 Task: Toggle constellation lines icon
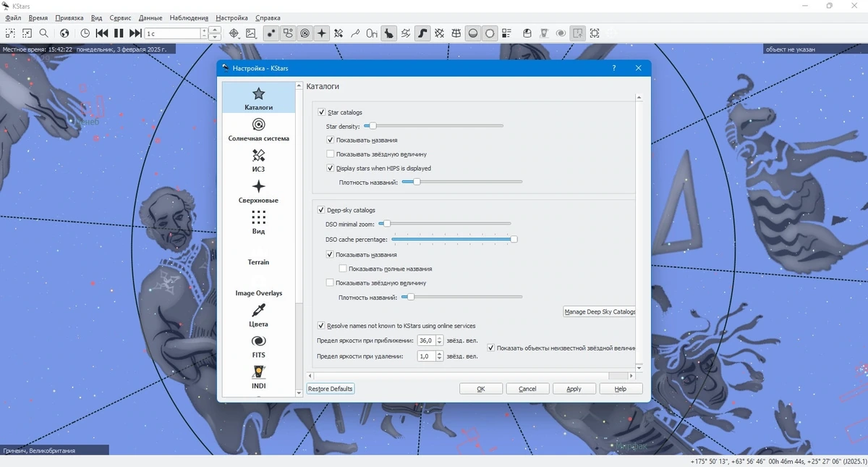(x=355, y=33)
